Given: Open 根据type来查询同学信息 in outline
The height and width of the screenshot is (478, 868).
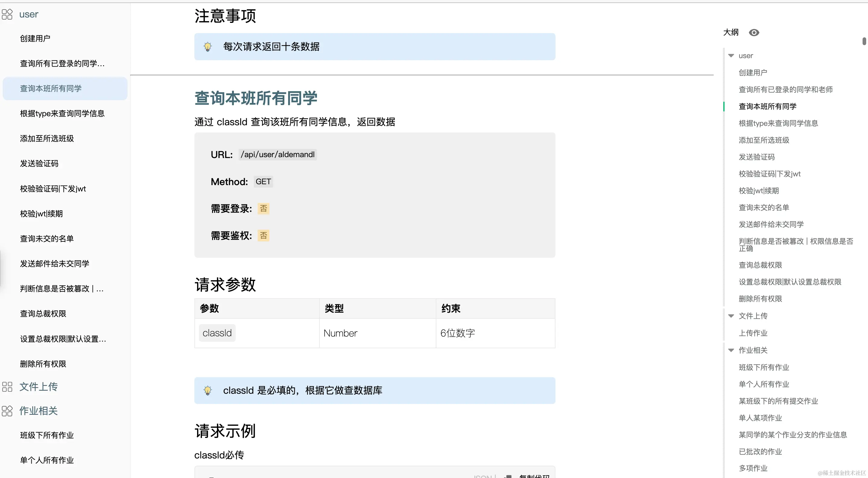Looking at the screenshot, I should pyautogui.click(x=778, y=123).
